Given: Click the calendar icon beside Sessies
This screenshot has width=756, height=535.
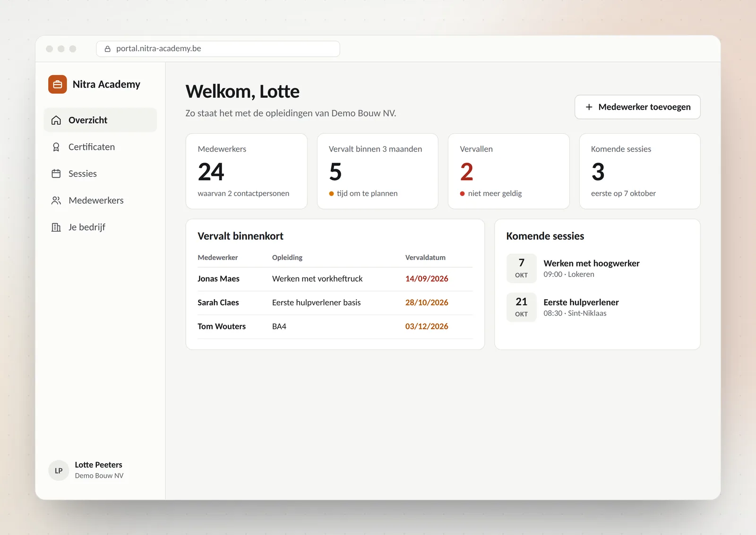Looking at the screenshot, I should pos(56,173).
